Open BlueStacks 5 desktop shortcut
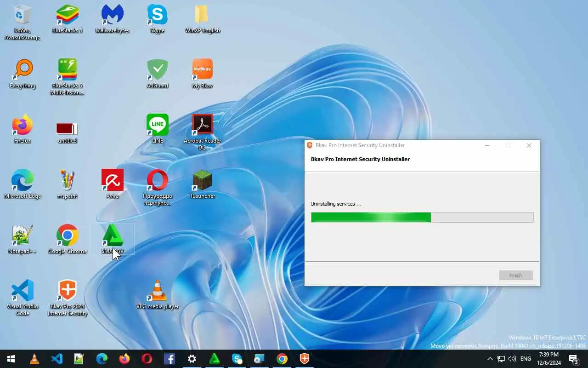Viewport: 588px width, 368px height. click(68, 19)
